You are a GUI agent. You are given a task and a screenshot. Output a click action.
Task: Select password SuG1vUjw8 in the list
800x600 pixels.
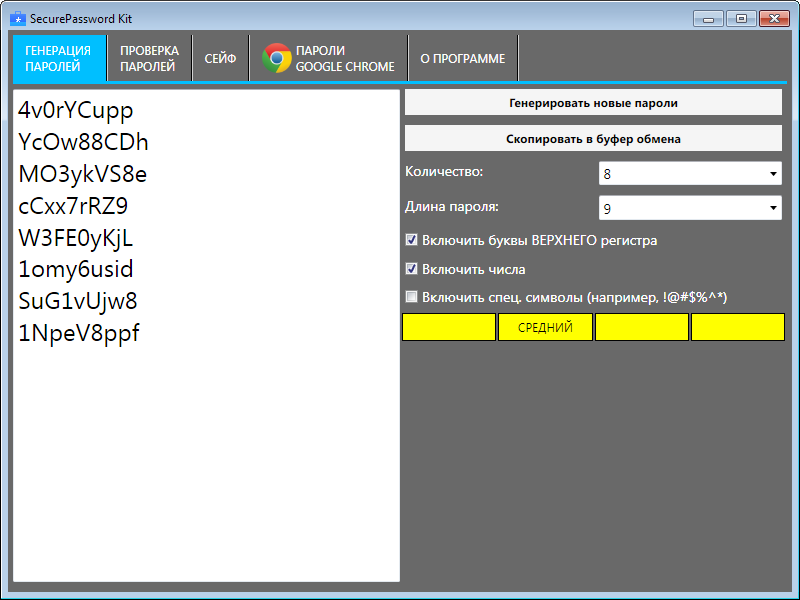click(x=78, y=302)
